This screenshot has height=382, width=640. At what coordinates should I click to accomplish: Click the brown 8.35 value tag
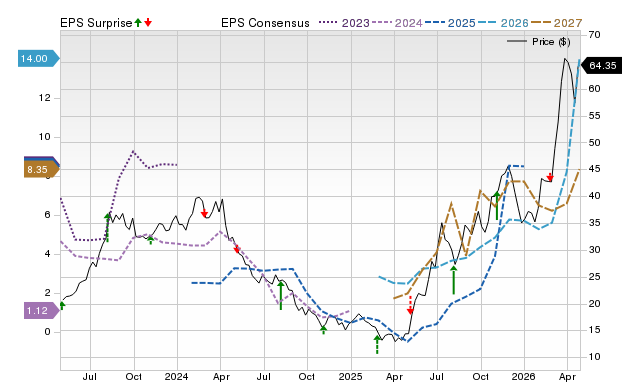point(42,169)
